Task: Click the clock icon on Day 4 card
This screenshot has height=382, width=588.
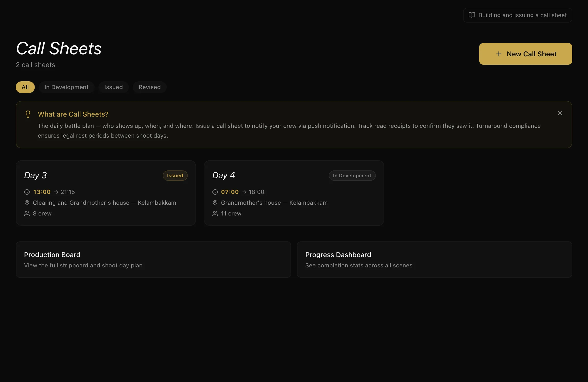Action: [215, 192]
